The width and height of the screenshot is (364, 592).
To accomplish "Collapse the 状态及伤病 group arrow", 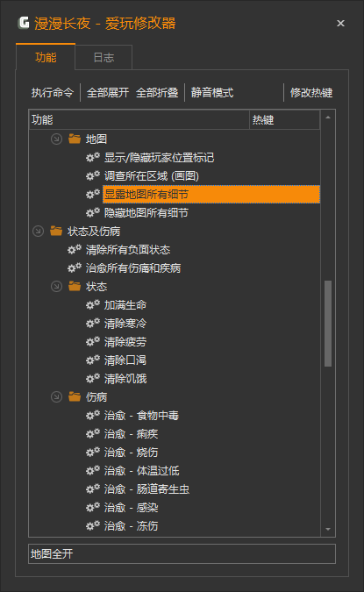I will click(38, 231).
